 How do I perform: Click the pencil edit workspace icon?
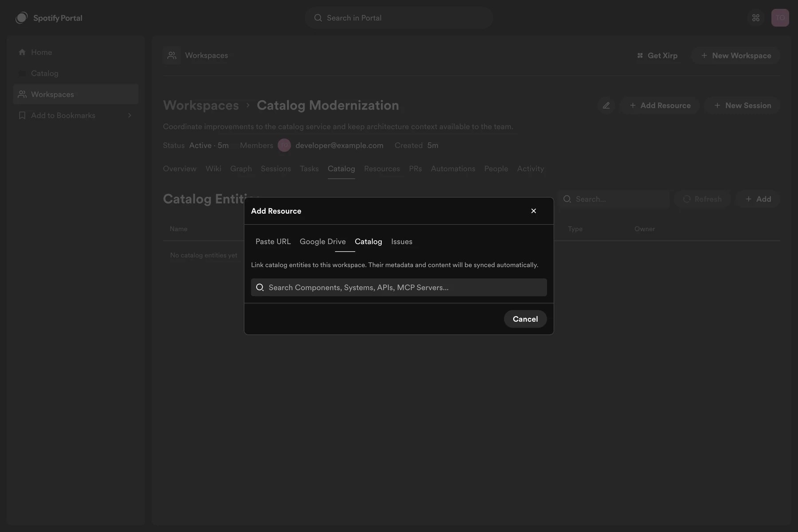tap(606, 106)
